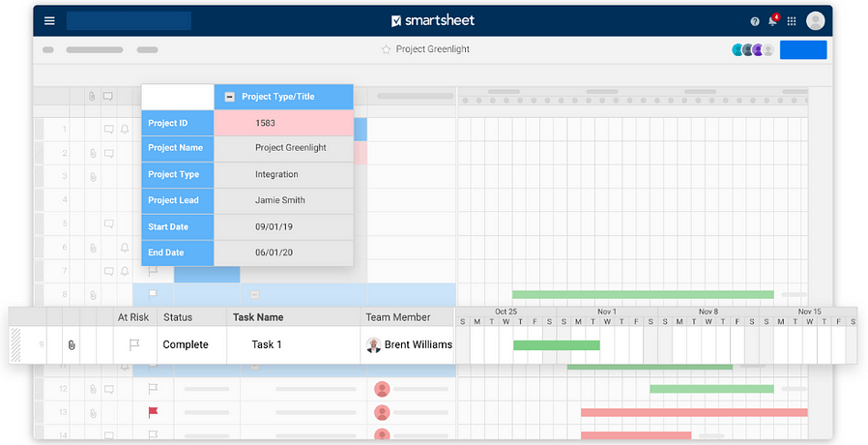This screenshot has width=868, height=445.
Task: Star the Project Greenlight sheet as favorite
Action: 386,49
